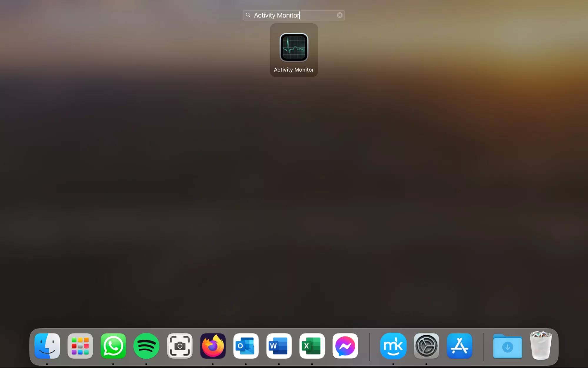Launch Firefox from the Dock

(x=213, y=346)
